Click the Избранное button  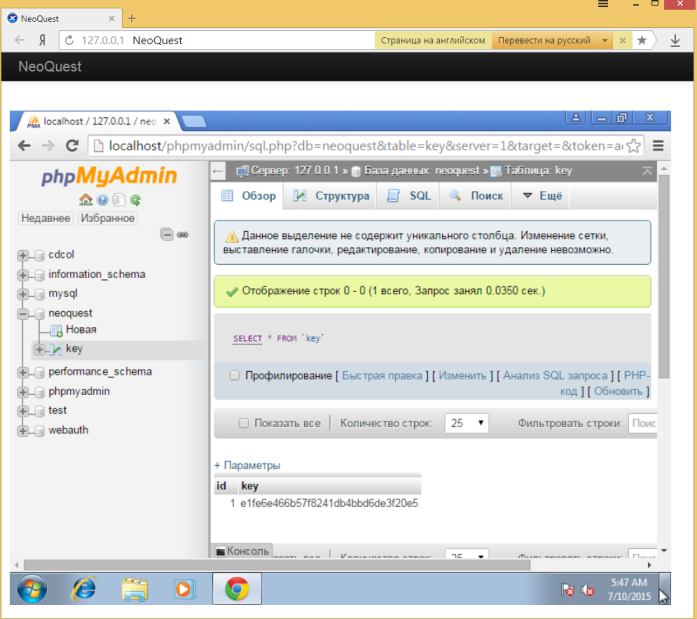pyautogui.click(x=108, y=218)
